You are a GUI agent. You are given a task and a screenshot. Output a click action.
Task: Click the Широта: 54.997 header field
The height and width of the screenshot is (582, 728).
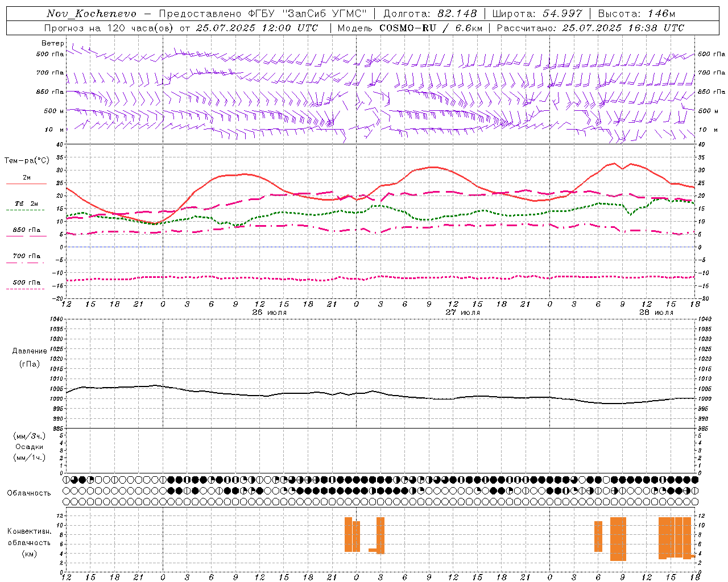coord(537,14)
